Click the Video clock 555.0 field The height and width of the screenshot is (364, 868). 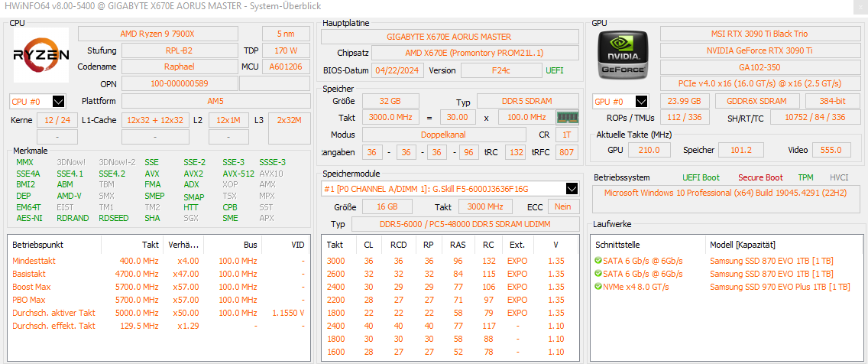831,150
